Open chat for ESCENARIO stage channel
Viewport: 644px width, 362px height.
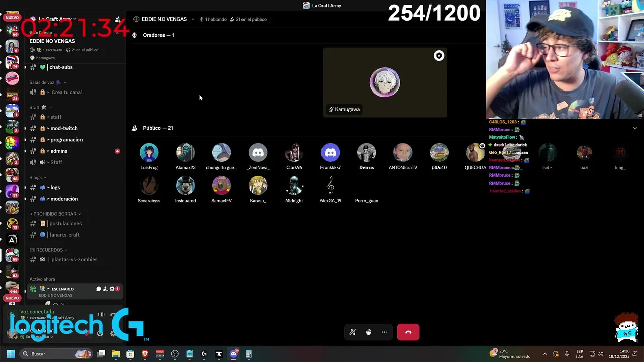pos(99,289)
